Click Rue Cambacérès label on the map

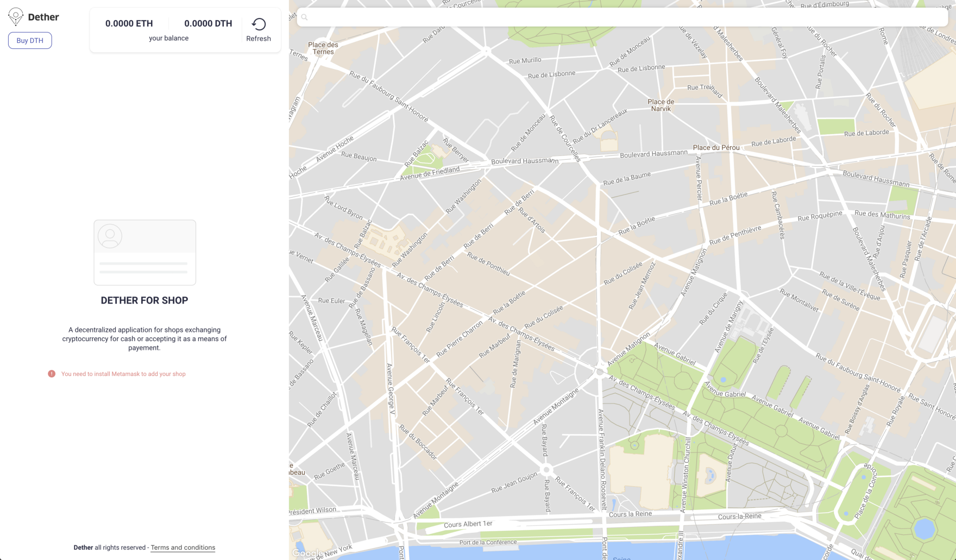pos(779,215)
